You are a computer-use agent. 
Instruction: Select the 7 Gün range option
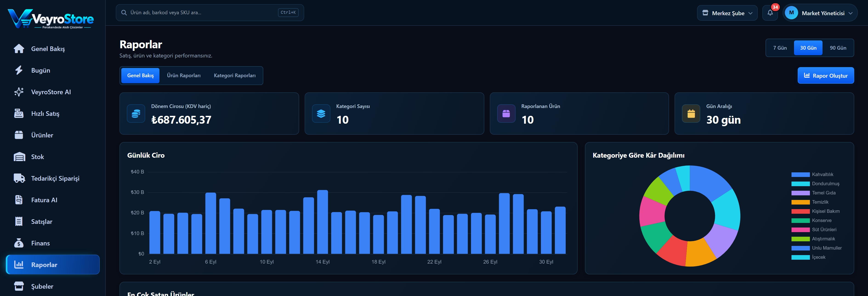(x=780, y=48)
